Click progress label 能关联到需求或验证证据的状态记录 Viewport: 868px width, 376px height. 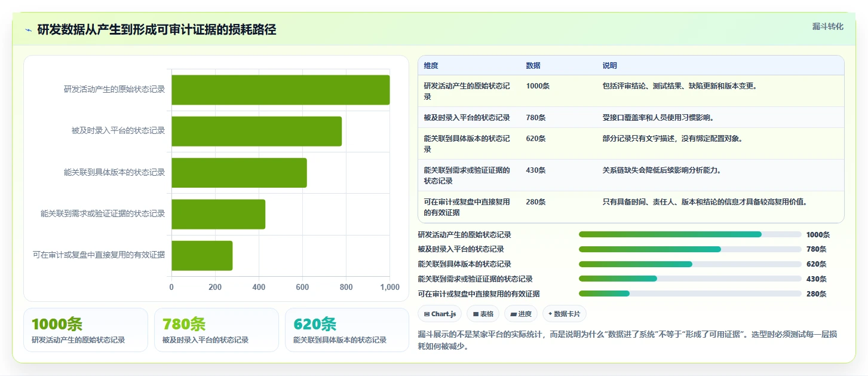click(x=475, y=279)
